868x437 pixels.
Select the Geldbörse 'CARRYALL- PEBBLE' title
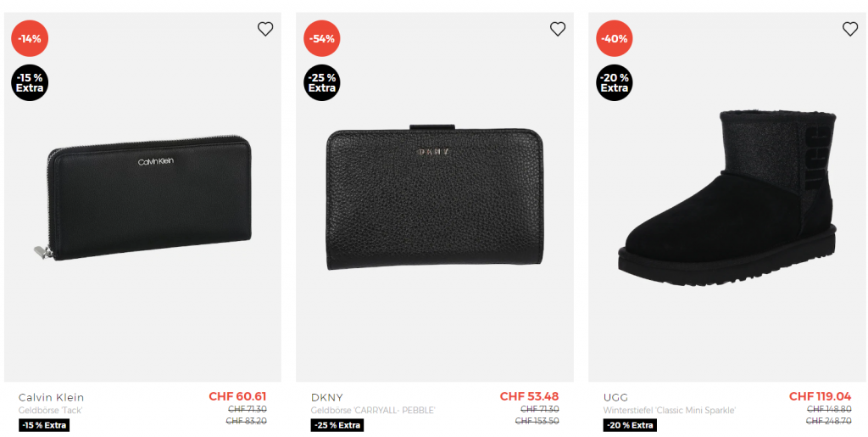pyautogui.click(x=372, y=411)
